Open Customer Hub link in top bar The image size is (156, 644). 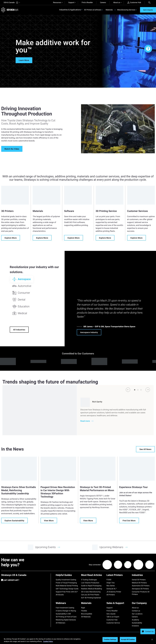pyautogui.click(x=135, y=3)
